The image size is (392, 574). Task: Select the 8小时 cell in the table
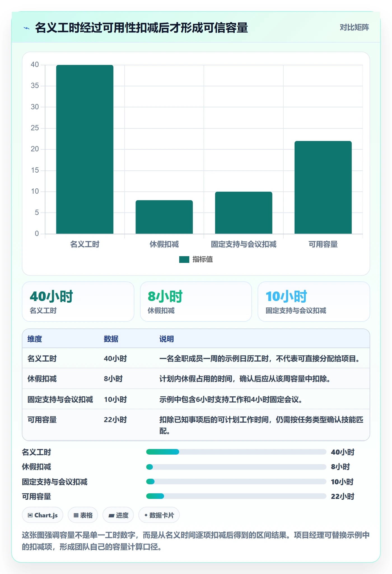tap(113, 379)
